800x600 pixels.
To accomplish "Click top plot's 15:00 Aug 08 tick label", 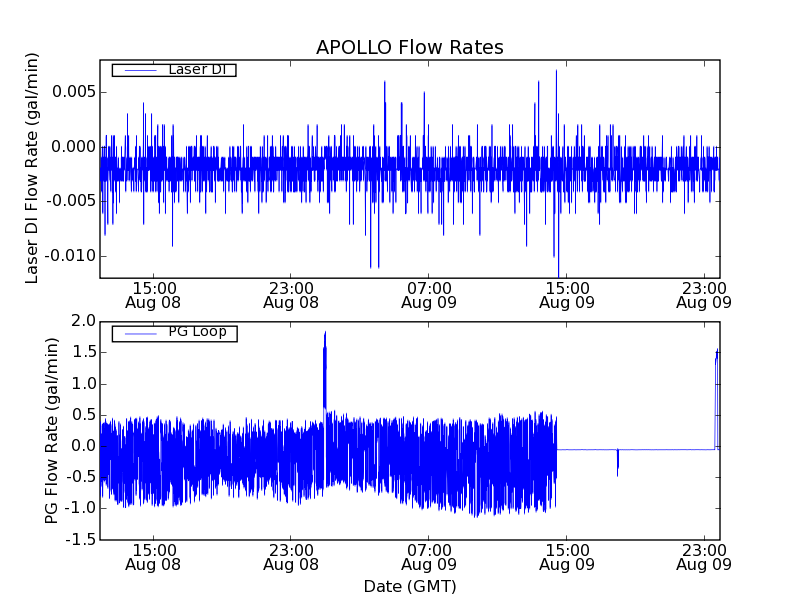I will click(153, 295).
